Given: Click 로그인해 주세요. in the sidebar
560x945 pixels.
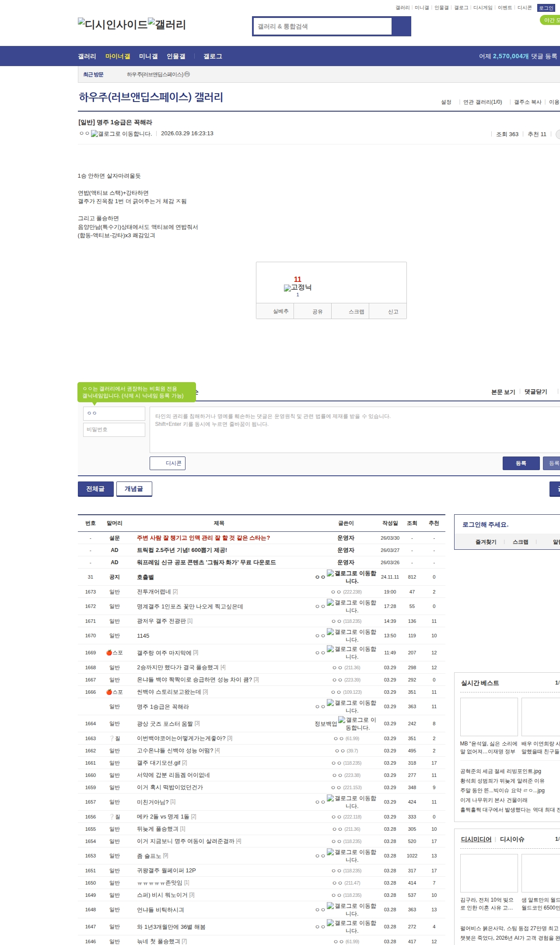Looking at the screenshot, I should [x=485, y=524].
